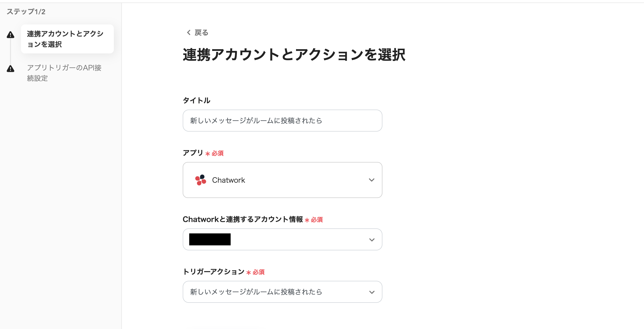This screenshot has width=644, height=329.
Task: Focus the タイトル input field
Action: coord(282,121)
